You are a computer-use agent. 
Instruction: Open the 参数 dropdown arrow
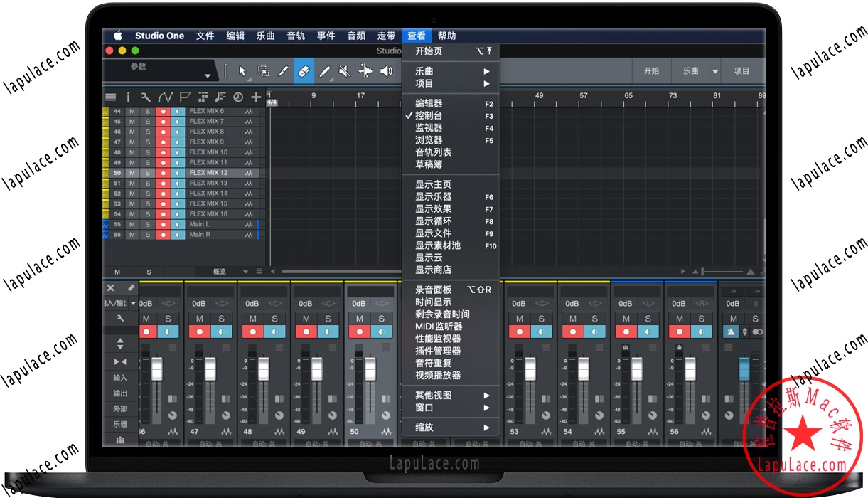click(x=208, y=76)
